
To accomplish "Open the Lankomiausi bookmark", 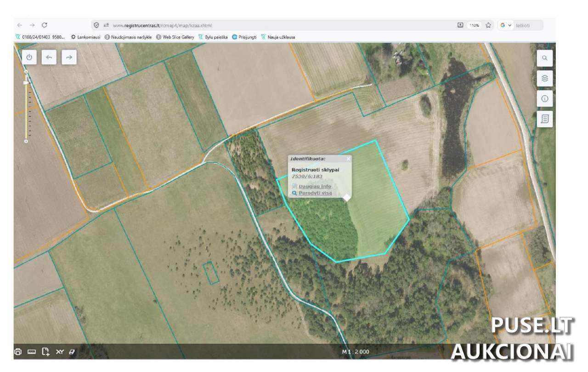I will tap(85, 37).
